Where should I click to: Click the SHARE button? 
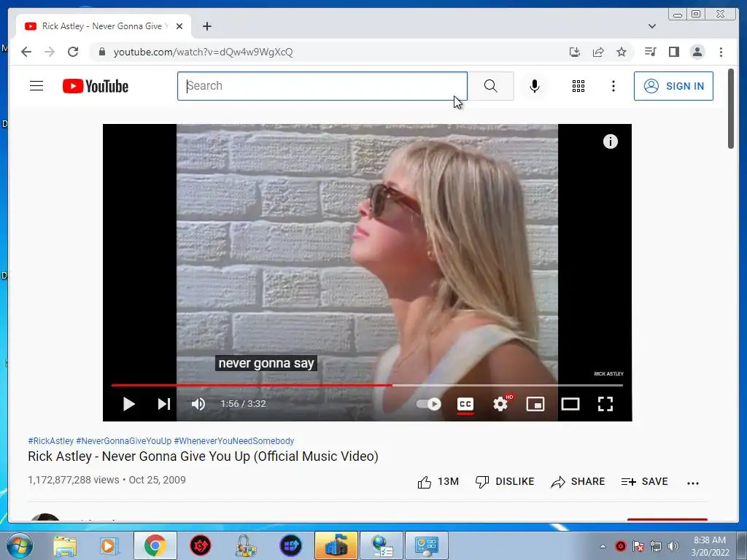[578, 482]
